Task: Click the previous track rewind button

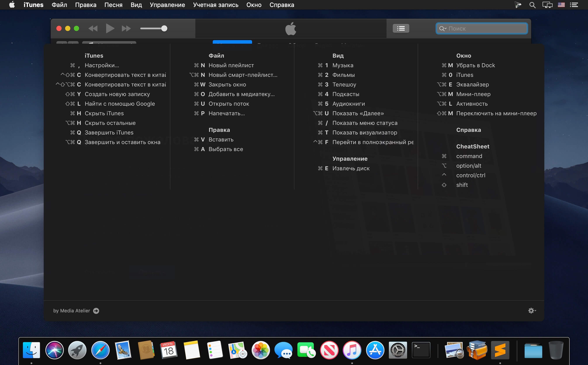Action: click(93, 28)
